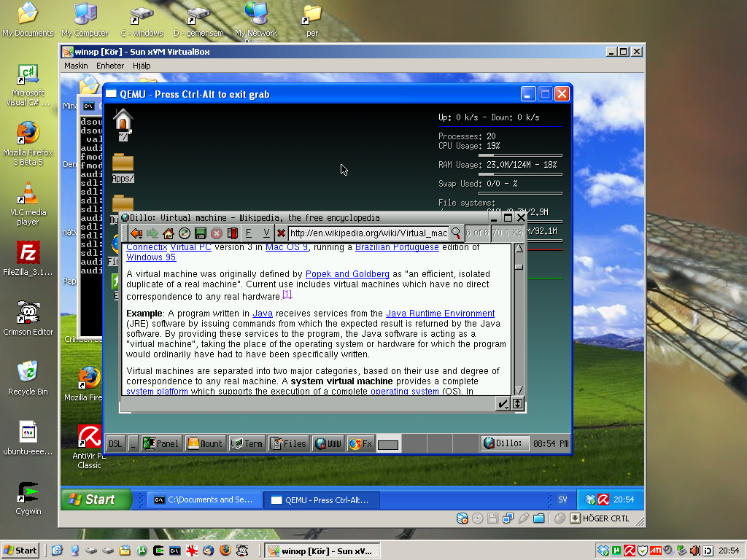The image size is (747, 560).
Task: Open the Java hyperlink
Action: pos(263,314)
